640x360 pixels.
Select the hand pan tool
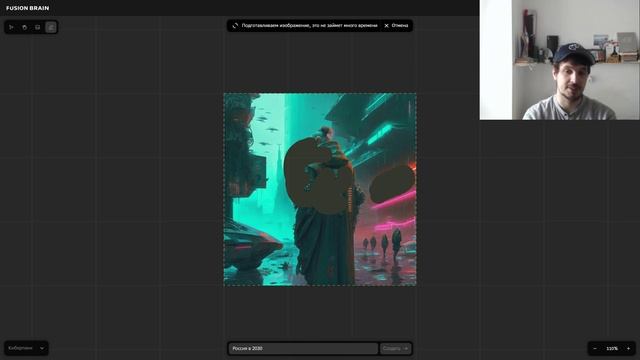pos(24,27)
